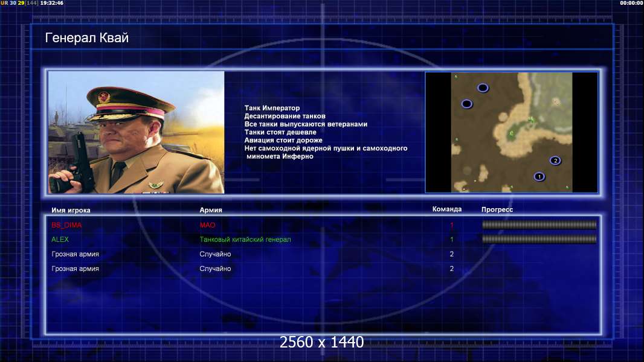Viewport: 644px width, 362px height.
Task: Click team number of ALEX row
Action: click(x=451, y=240)
